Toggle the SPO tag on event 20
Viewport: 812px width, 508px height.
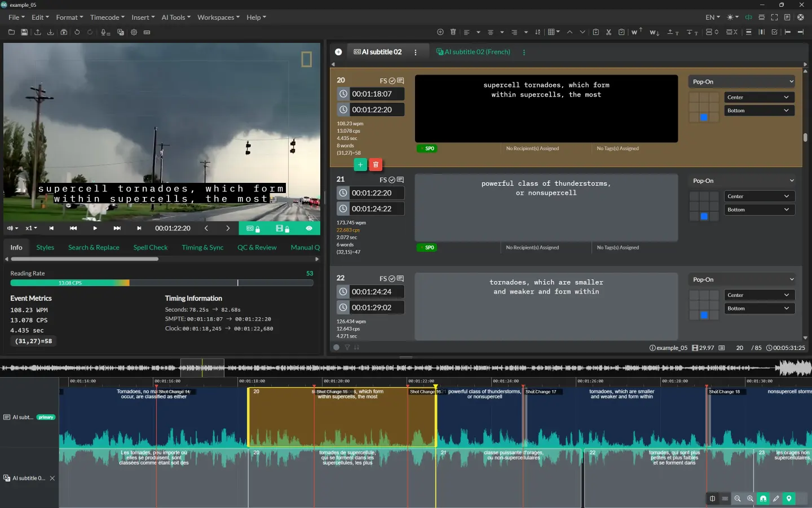pos(427,148)
